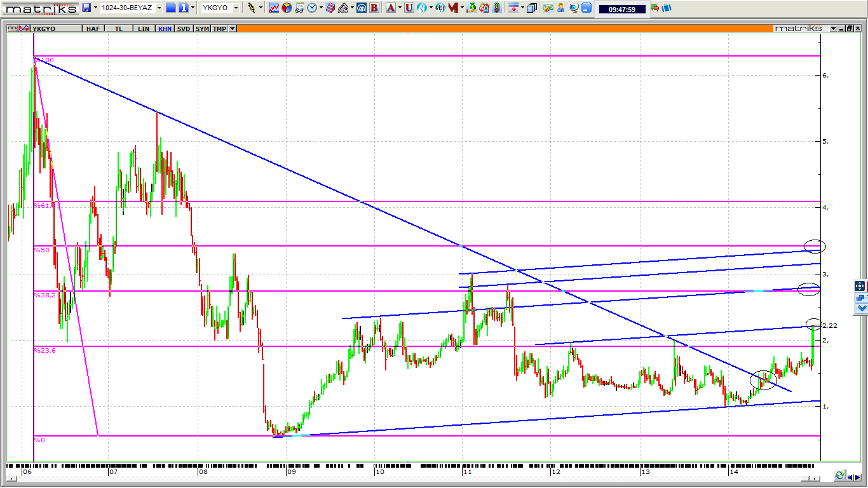The width and height of the screenshot is (868, 488).
Task: Click the SYM button in chart header
Action: (x=202, y=29)
